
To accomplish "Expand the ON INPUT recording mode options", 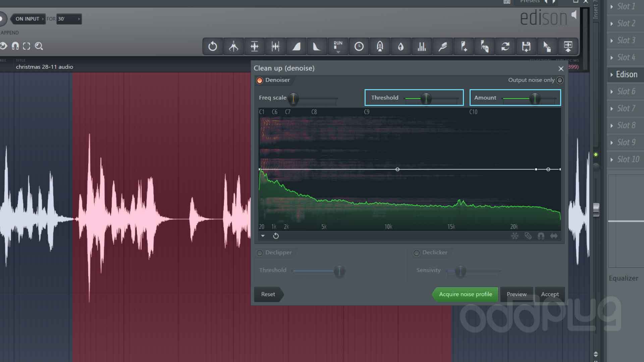I will click(x=43, y=19).
